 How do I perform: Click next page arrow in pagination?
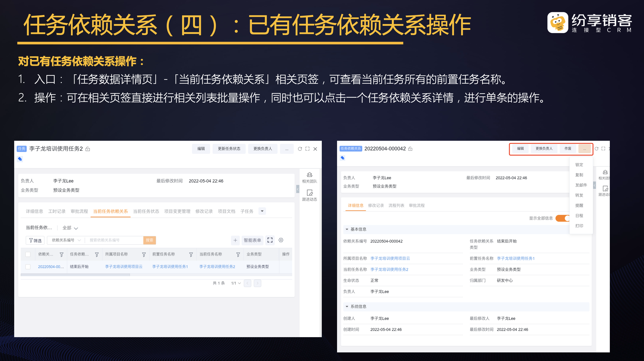tap(258, 283)
